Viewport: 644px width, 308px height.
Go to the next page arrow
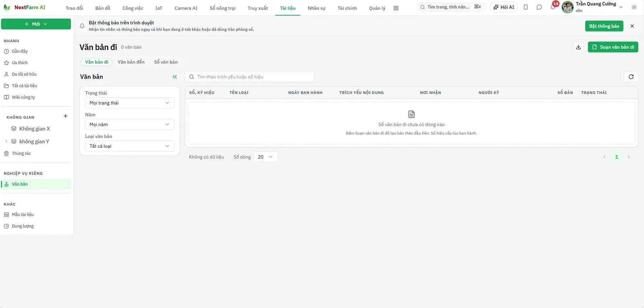point(629,157)
